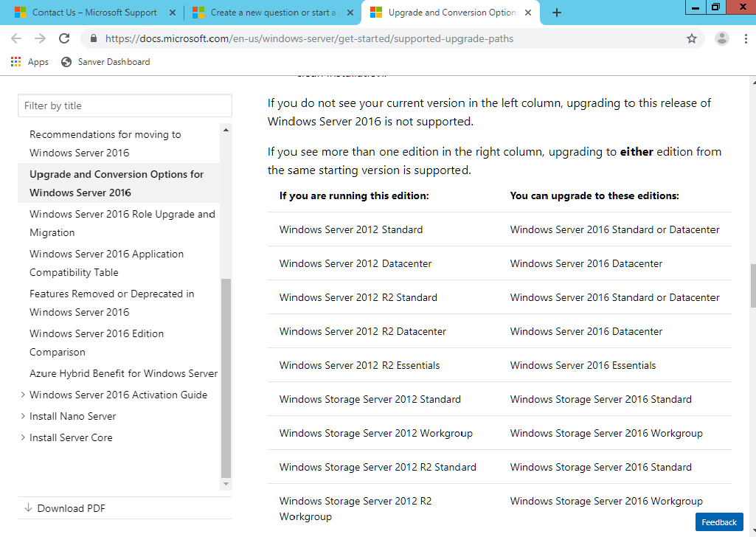
Task: Click the address bar URL
Action: [x=309, y=38]
